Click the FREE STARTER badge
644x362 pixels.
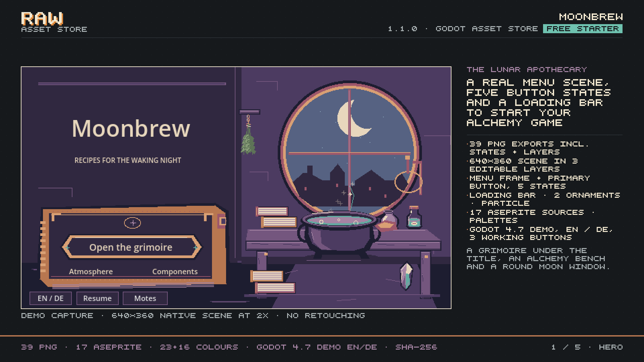click(x=583, y=29)
